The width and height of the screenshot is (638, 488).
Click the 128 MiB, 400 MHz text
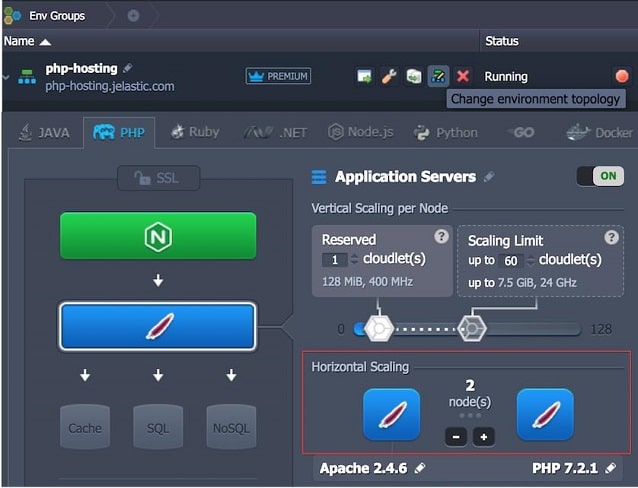[x=367, y=282]
